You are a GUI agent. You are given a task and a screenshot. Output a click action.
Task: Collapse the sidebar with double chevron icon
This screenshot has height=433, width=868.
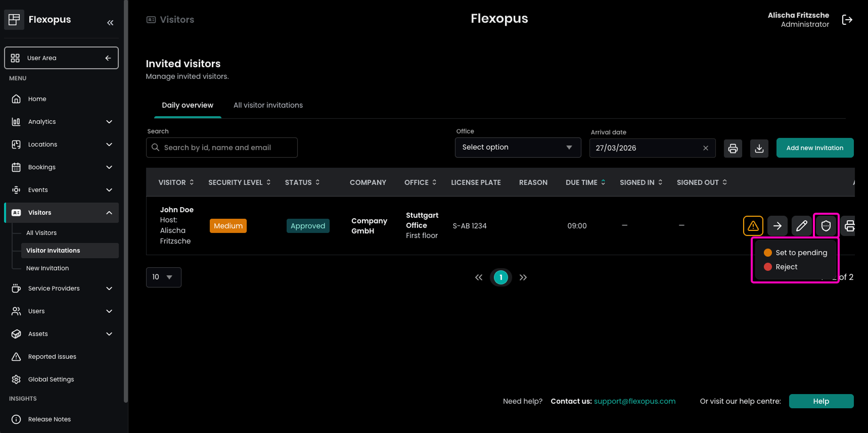pos(110,23)
